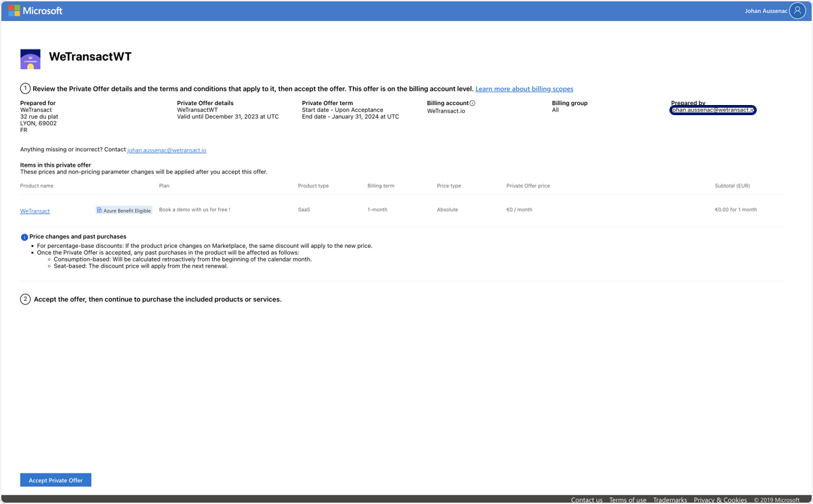Viewport: 813px width, 504px height.
Task: Open info icon next to Billing account
Action: pos(473,103)
